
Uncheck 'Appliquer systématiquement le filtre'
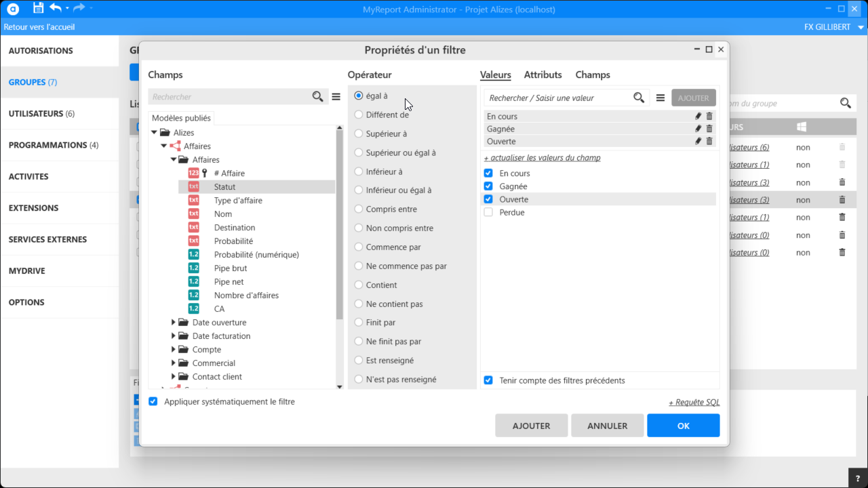click(x=153, y=401)
